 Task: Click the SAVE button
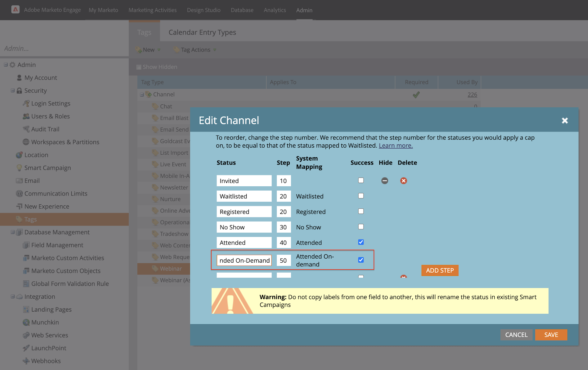tap(551, 335)
